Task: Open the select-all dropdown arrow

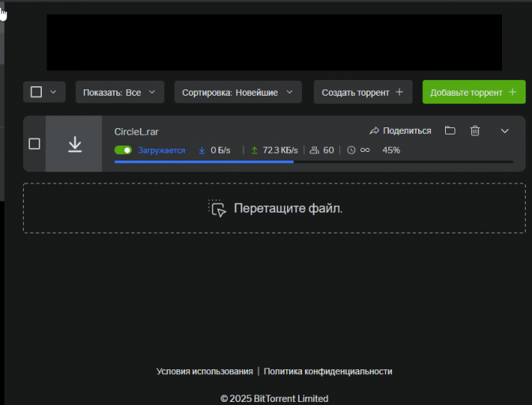Action: coord(53,92)
